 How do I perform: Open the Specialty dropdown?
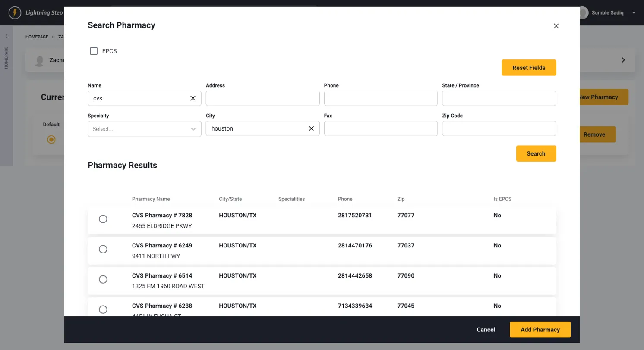pyautogui.click(x=144, y=129)
